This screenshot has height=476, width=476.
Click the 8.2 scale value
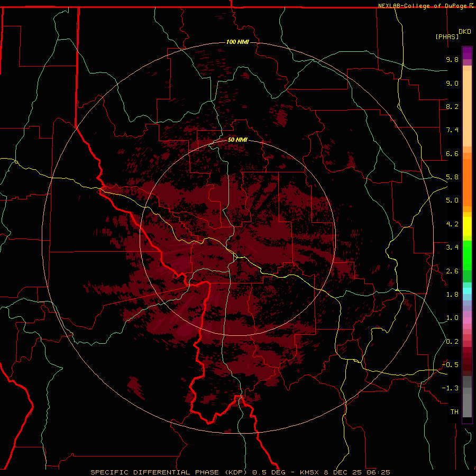(x=452, y=106)
